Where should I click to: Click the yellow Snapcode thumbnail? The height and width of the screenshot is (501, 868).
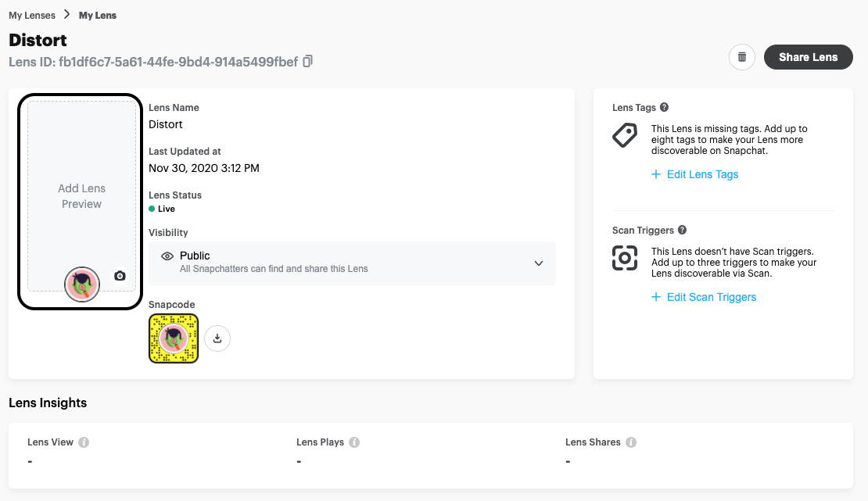(x=174, y=338)
